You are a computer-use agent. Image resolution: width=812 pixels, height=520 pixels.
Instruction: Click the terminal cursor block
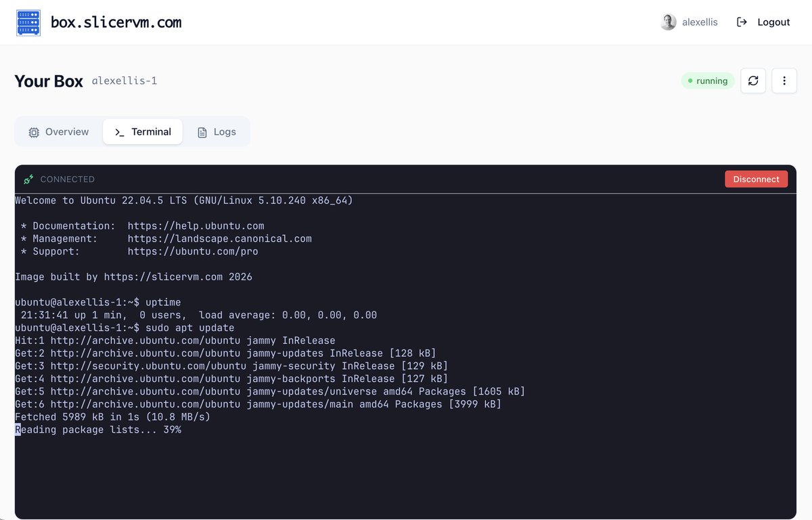click(x=18, y=430)
